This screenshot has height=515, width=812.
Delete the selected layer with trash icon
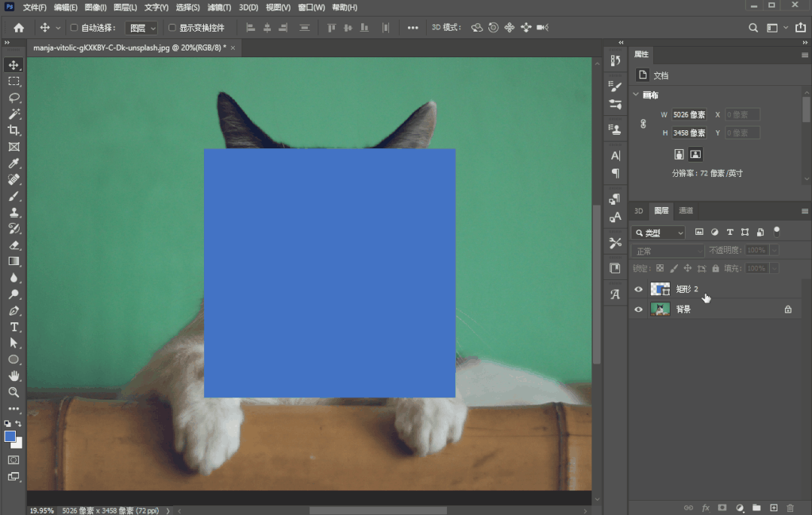[790, 507]
